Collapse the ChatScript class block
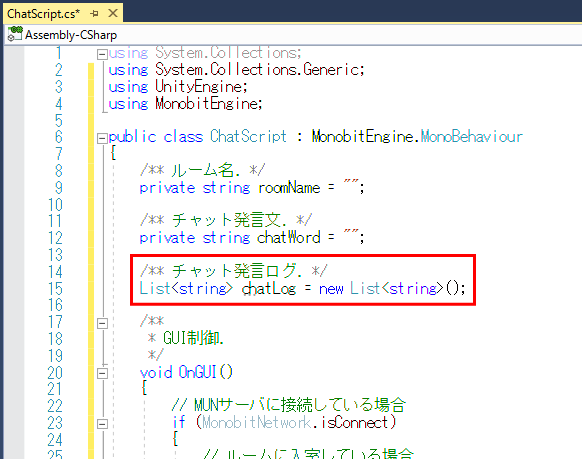The width and height of the screenshot is (582, 459). pos(102,138)
